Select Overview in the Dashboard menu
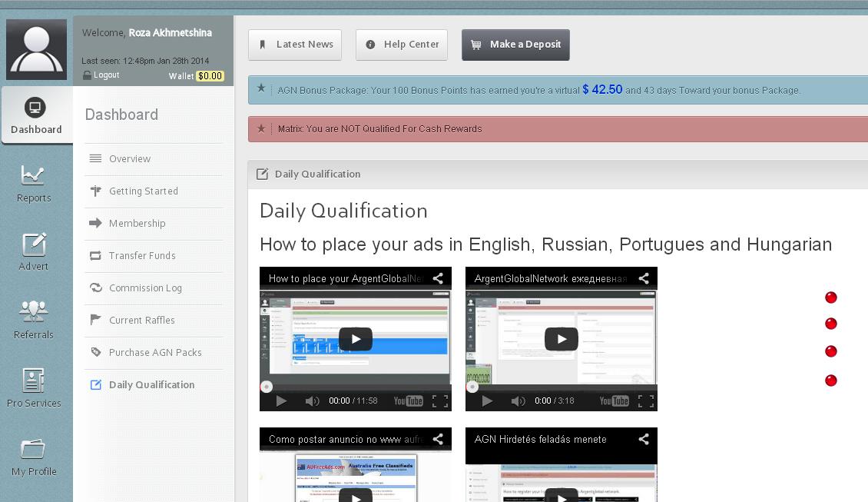Screen dimensions: 868x502 tap(154, 159)
